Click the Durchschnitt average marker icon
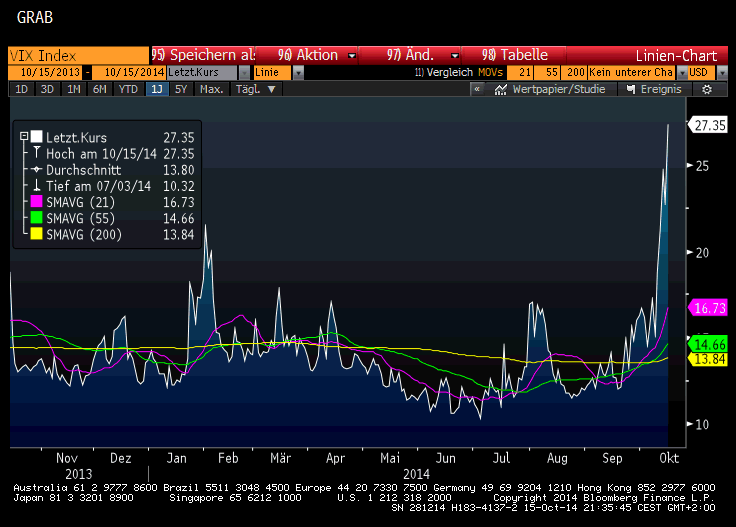Viewport: 736px width, 527px height. tap(37, 169)
